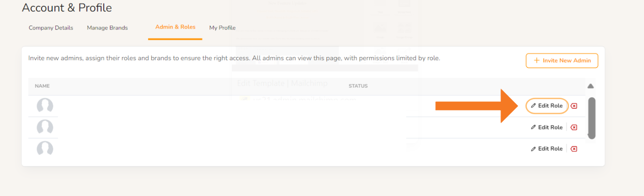Edit Role for the first admin
This screenshot has width=644, height=196.
547,106
